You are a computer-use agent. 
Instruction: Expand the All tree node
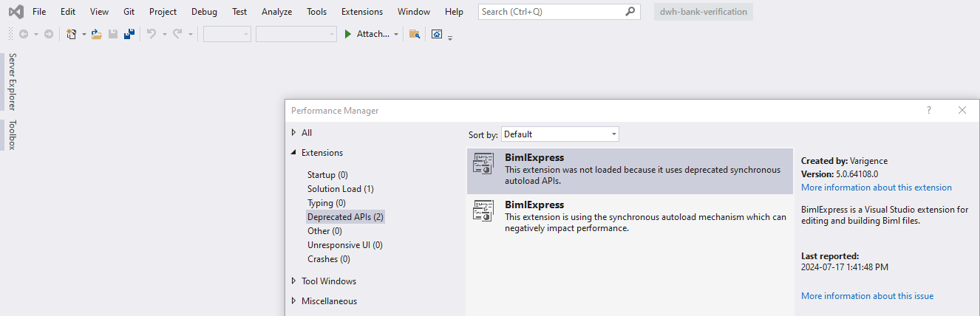click(294, 133)
